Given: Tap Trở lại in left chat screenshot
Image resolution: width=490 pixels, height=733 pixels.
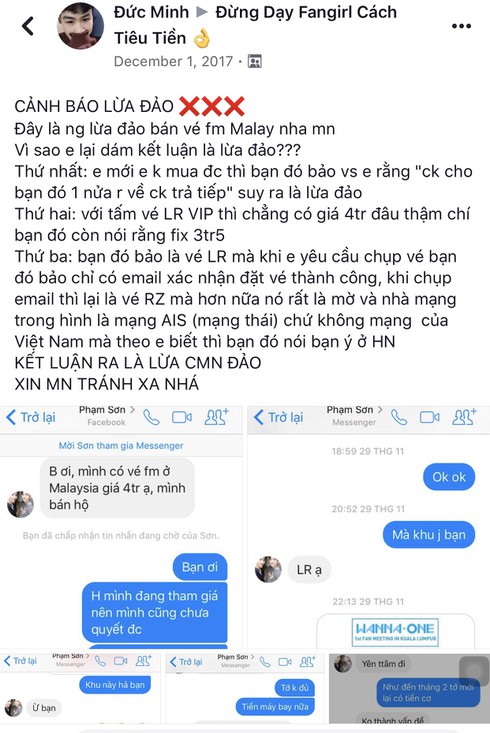Looking at the screenshot, I should point(31,417).
